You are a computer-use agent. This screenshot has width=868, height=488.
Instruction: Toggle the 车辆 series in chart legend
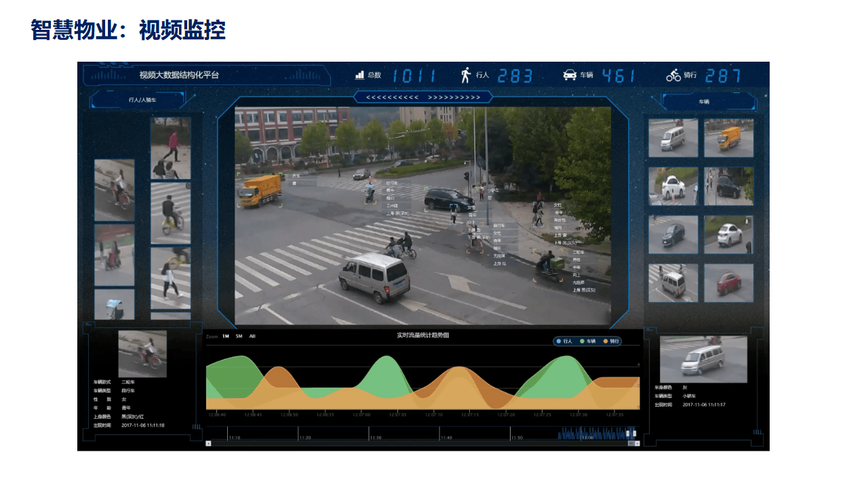point(587,342)
